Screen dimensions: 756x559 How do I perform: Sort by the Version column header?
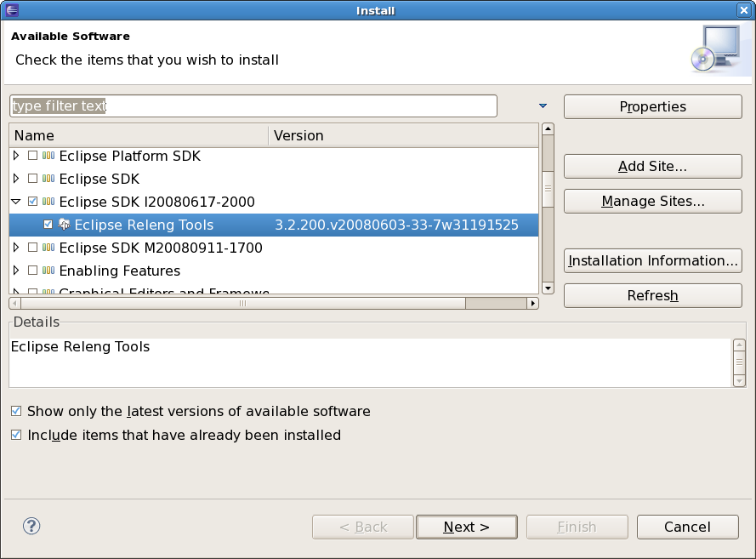click(403, 135)
